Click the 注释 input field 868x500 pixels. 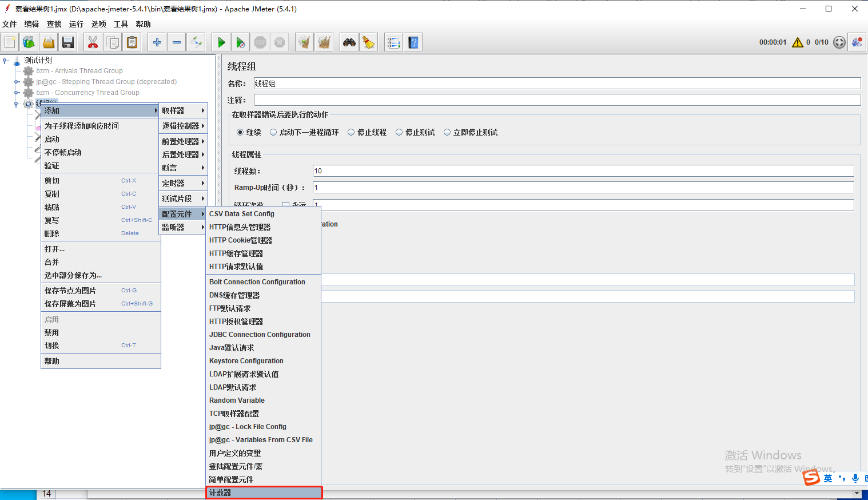coord(557,100)
